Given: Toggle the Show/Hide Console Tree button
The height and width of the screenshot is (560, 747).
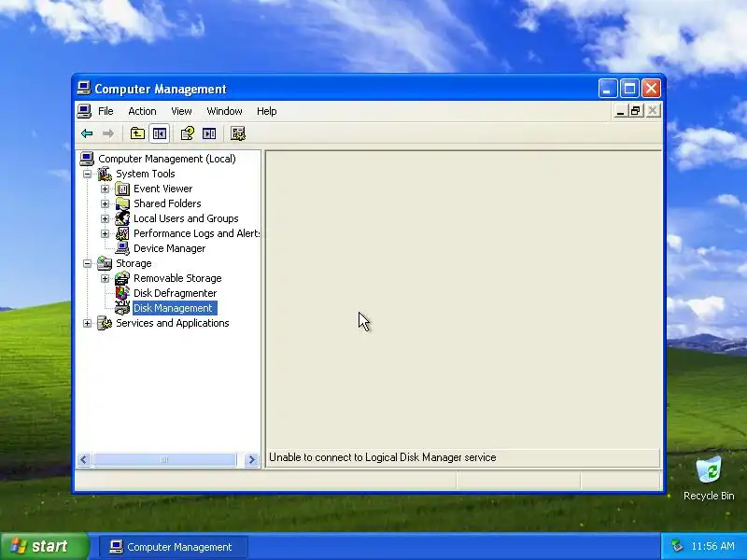Looking at the screenshot, I should tap(159, 133).
